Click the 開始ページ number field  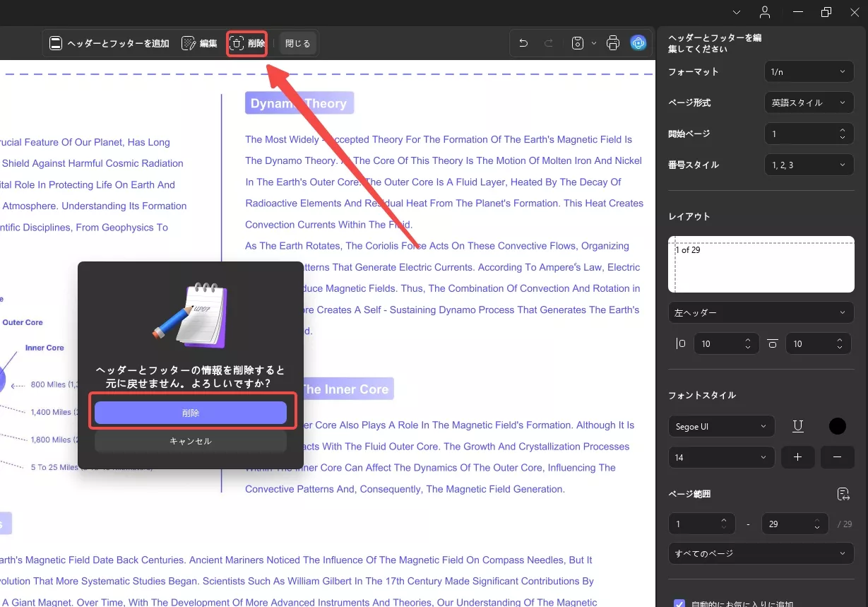809,134
